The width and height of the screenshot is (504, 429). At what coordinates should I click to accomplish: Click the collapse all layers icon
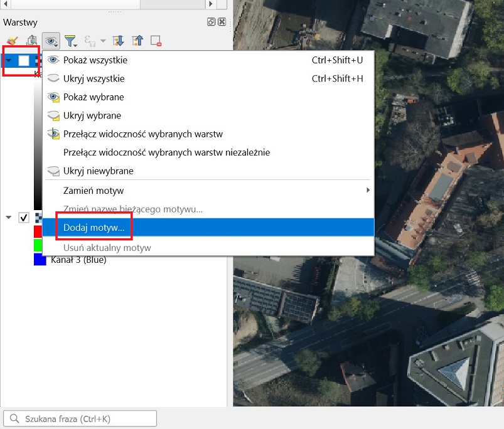click(x=137, y=41)
